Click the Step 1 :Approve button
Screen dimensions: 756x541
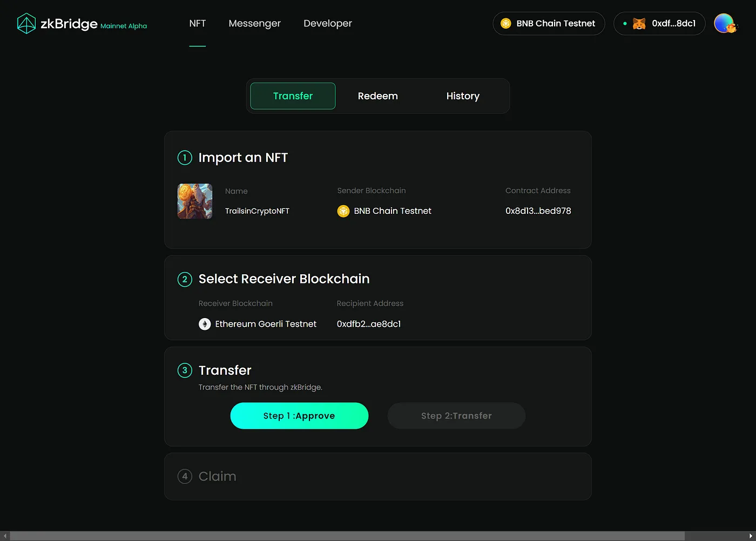pos(299,416)
